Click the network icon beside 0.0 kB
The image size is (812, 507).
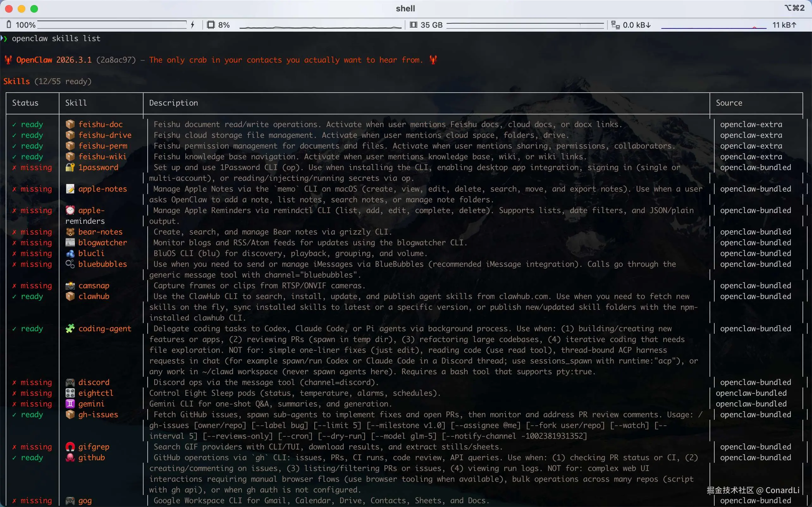[x=615, y=25]
